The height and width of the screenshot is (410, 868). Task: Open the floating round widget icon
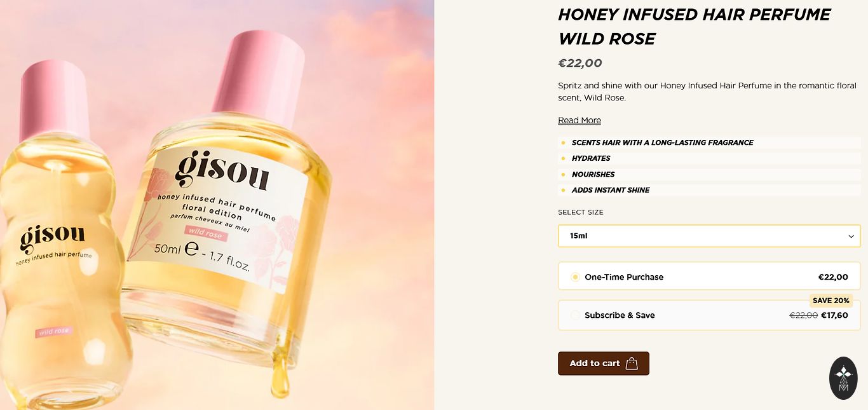[843, 378]
